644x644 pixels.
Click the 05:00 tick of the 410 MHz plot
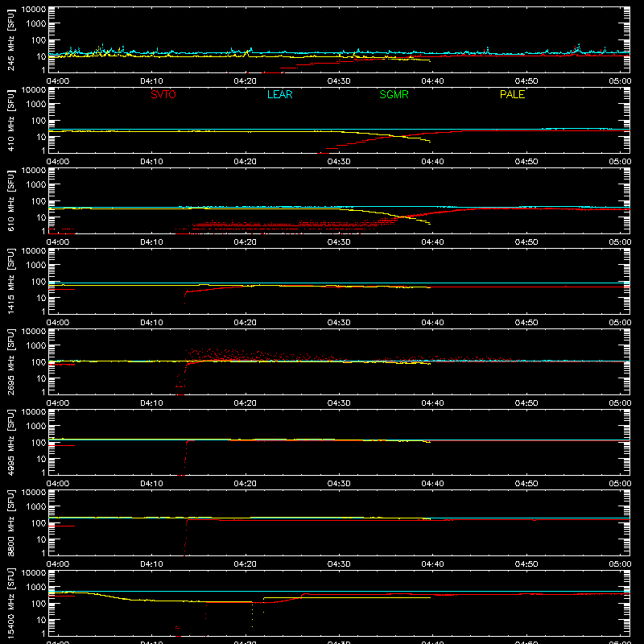(620, 162)
